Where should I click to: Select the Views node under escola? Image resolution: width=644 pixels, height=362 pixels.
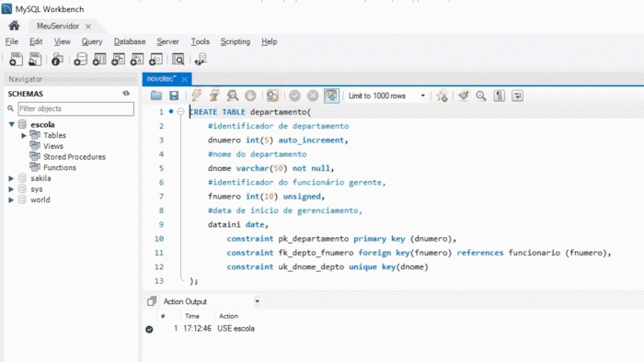(x=53, y=146)
